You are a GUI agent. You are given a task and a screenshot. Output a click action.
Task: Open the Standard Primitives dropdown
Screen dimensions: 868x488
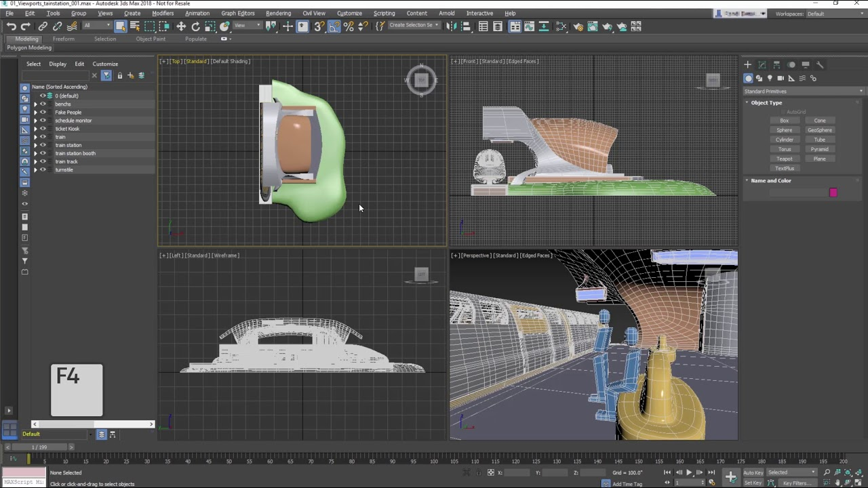(x=803, y=91)
